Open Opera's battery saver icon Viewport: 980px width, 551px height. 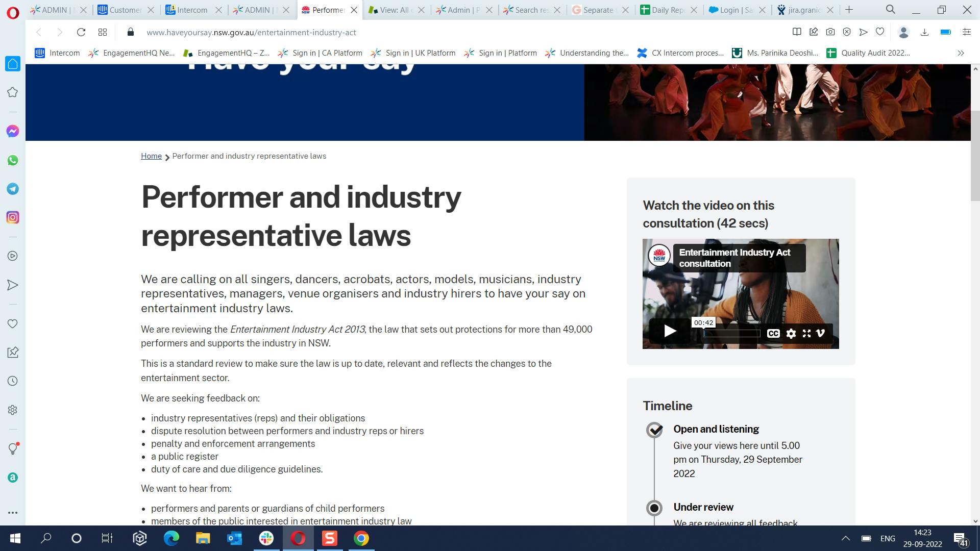(x=945, y=32)
